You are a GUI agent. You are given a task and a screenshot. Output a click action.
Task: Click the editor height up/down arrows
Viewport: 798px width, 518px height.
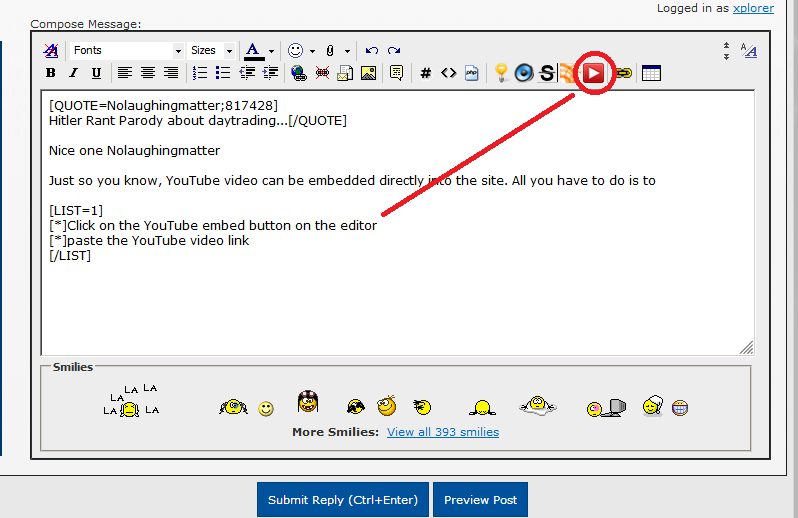pyautogui.click(x=726, y=51)
